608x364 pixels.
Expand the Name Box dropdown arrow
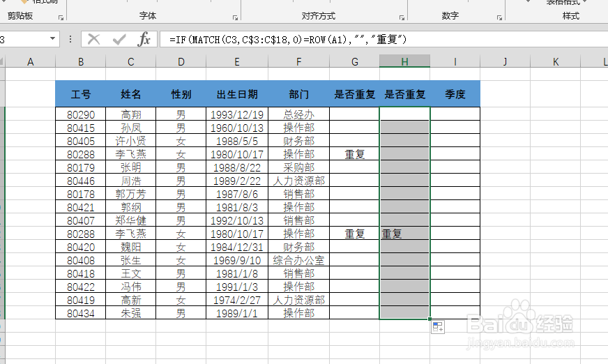click(x=52, y=39)
